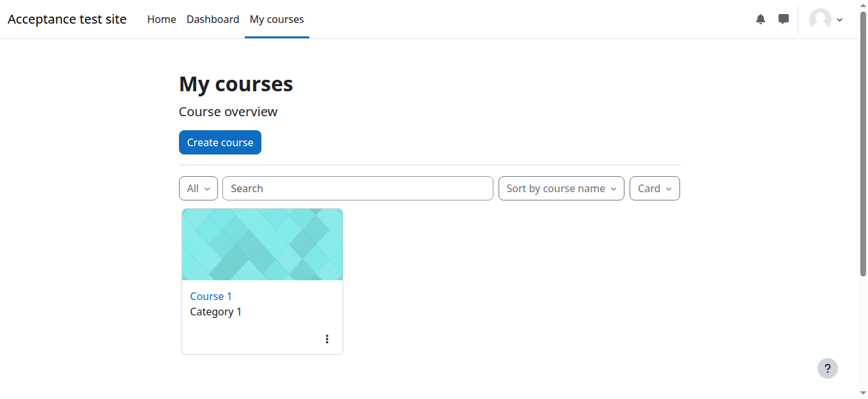Open the Card view layout dropdown
The image size is (868, 399).
point(655,188)
